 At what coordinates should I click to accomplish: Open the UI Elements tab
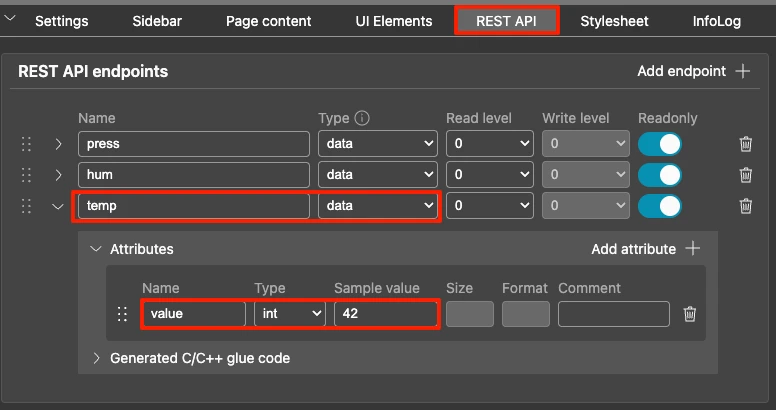[394, 21]
